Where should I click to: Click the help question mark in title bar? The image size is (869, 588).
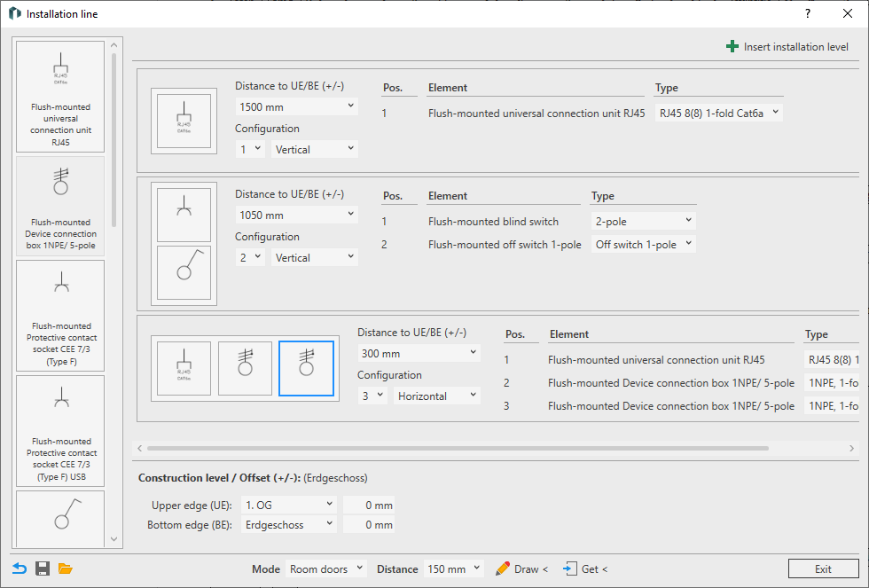[808, 13]
